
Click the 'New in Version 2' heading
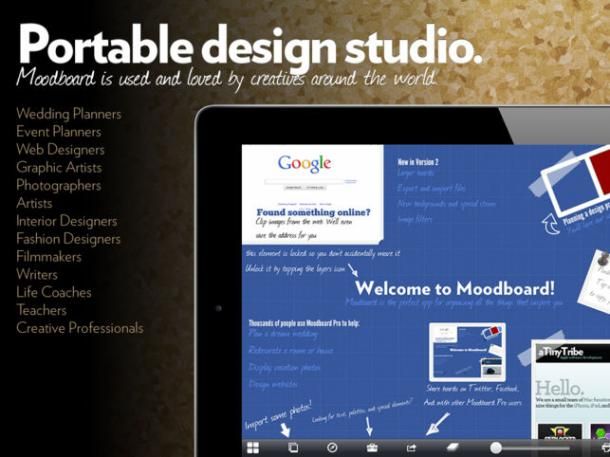click(x=418, y=162)
